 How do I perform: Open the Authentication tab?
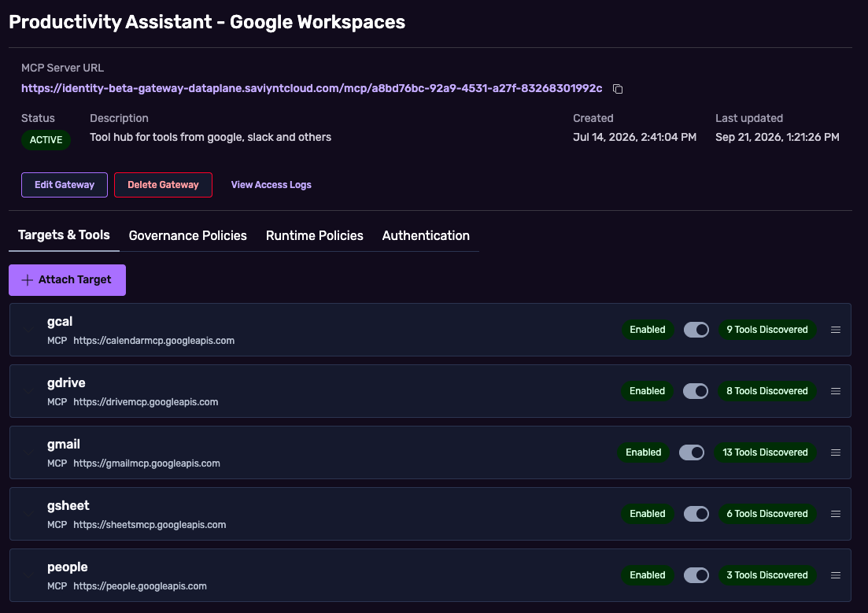click(426, 236)
